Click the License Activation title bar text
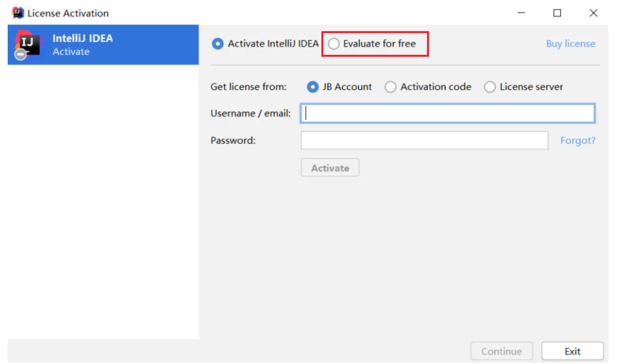The image size is (627, 364). pos(68,13)
